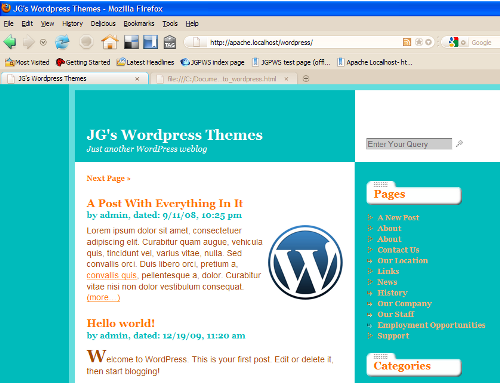The height and width of the screenshot is (383, 500).
Task: Open the View menu
Action: [x=47, y=24]
